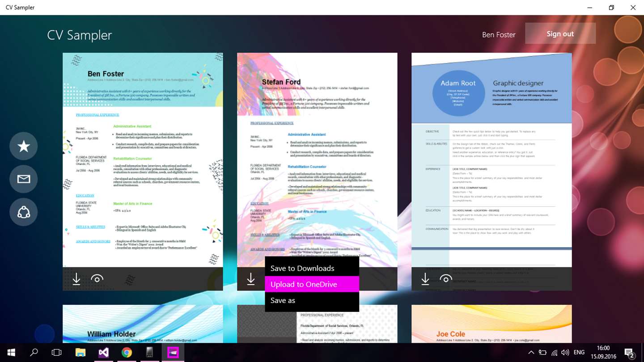Select the CV Sampler taskbar icon
This screenshot has height=362, width=644.
(x=173, y=353)
